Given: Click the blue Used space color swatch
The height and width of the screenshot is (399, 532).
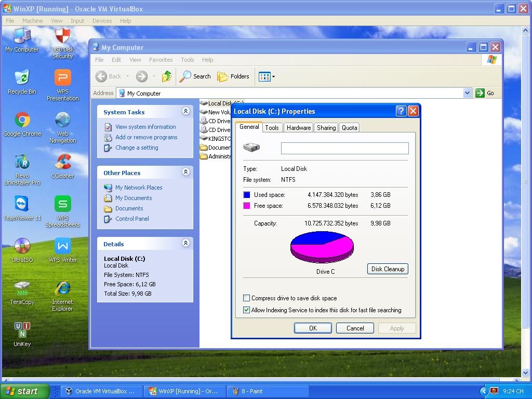Looking at the screenshot, I should click(247, 195).
